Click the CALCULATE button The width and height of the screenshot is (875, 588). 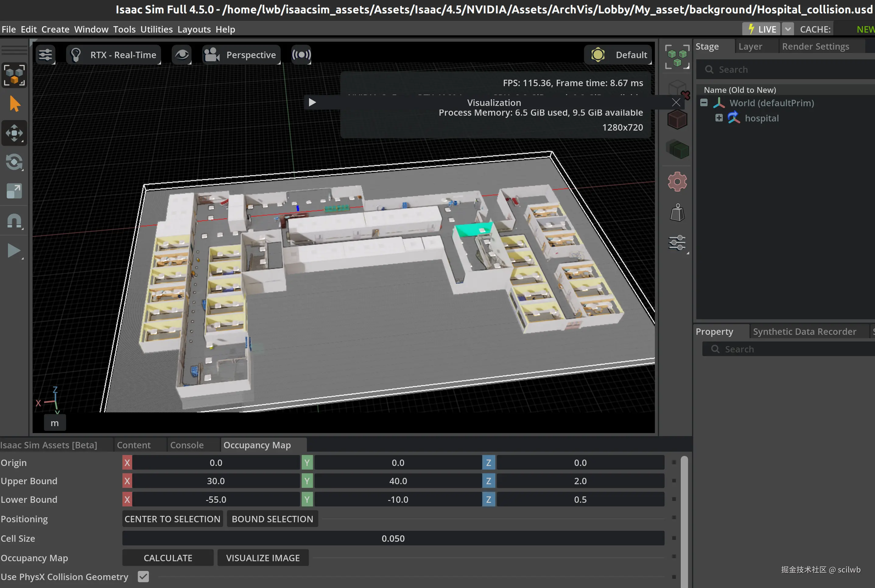point(168,558)
